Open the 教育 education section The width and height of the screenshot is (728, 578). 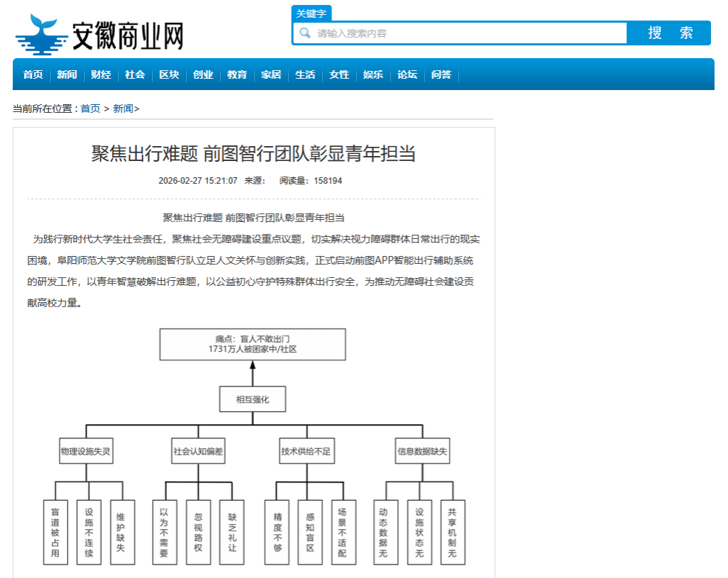click(x=237, y=74)
